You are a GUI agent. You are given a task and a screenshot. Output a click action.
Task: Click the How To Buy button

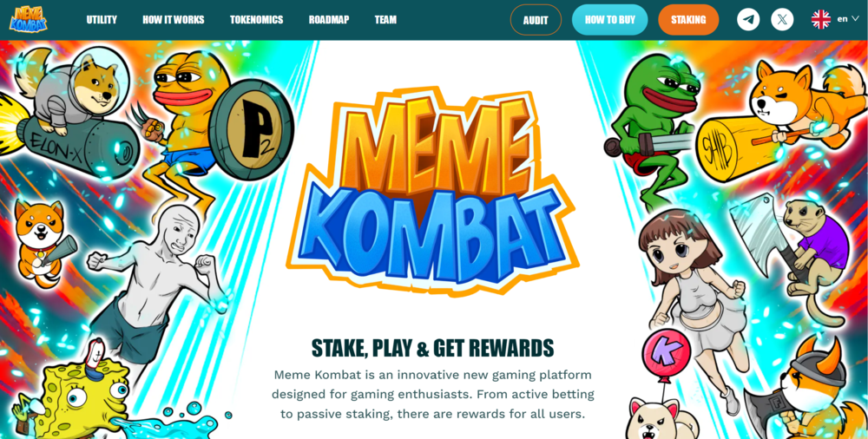click(x=609, y=20)
